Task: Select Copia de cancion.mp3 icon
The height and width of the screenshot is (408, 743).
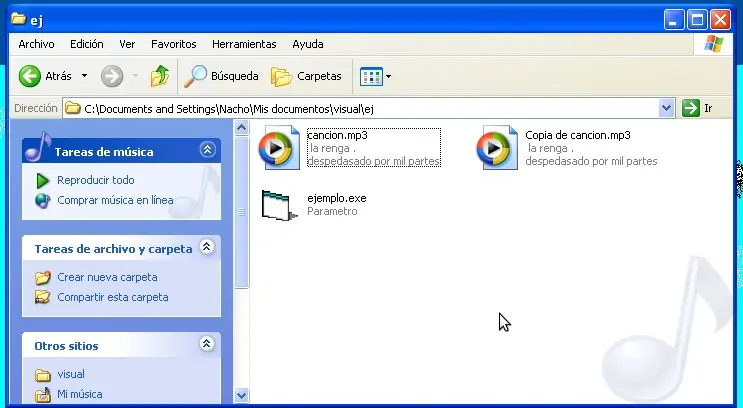Action: [x=497, y=147]
